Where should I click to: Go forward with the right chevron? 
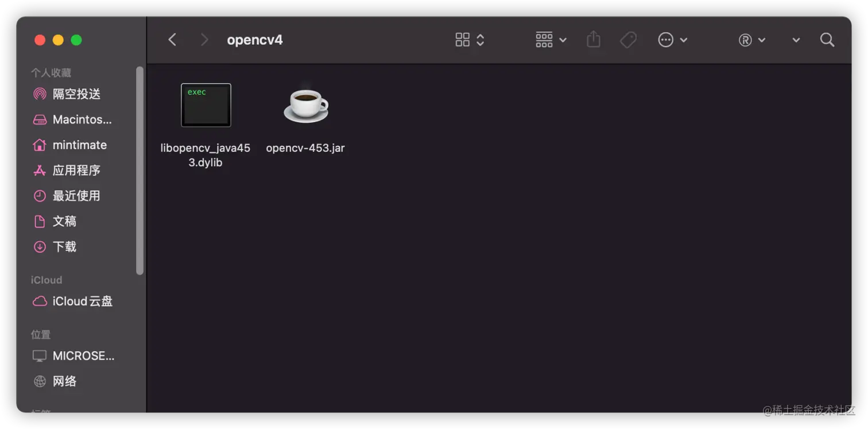tap(204, 40)
